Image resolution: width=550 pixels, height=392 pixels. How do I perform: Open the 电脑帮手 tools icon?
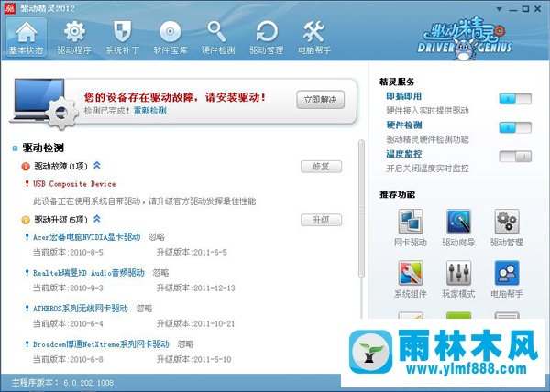[x=314, y=38]
